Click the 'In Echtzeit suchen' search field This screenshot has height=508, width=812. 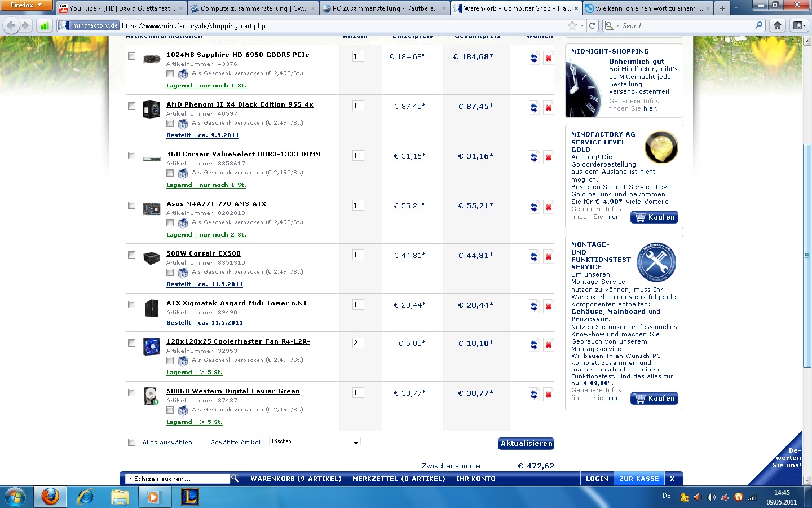tap(177, 478)
